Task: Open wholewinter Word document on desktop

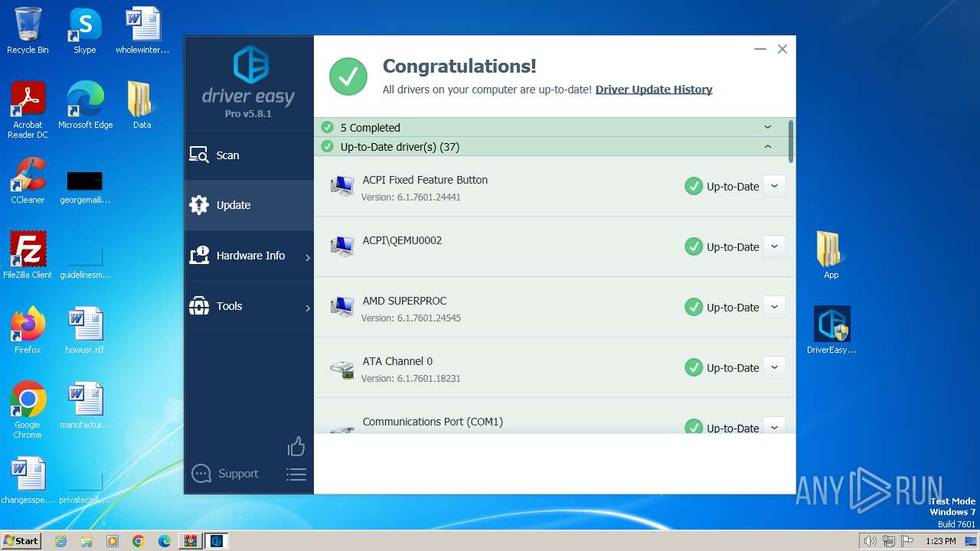Action: [x=142, y=31]
